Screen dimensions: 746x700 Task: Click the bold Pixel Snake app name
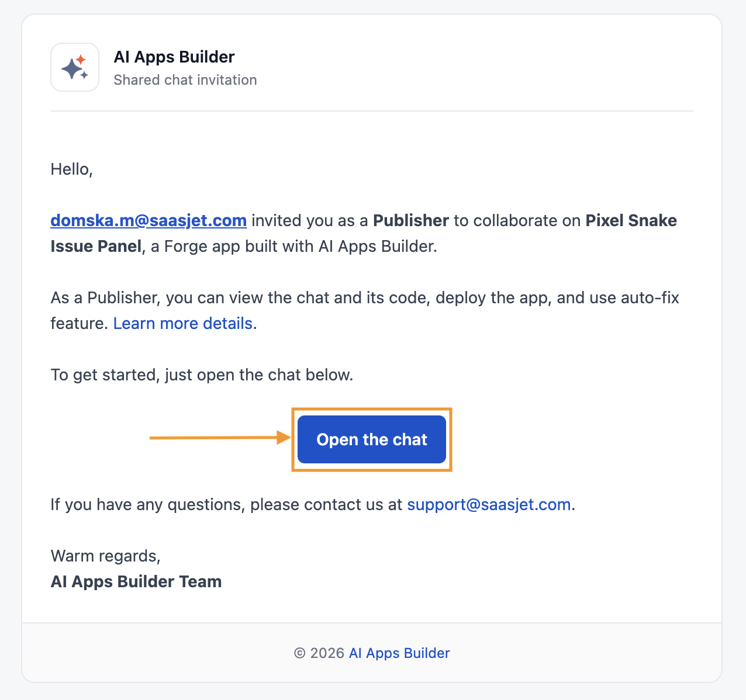[631, 220]
